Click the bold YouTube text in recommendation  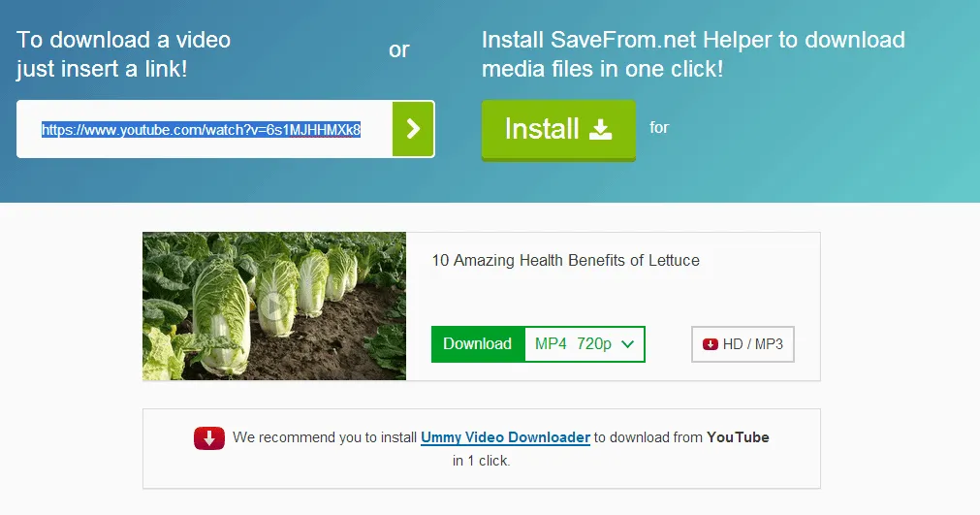pos(738,437)
